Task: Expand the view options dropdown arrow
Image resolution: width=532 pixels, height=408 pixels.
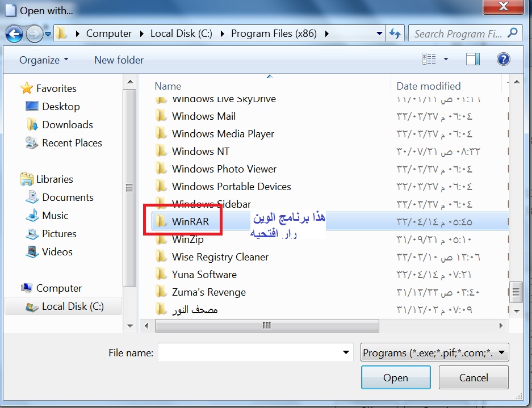Action: [446, 60]
